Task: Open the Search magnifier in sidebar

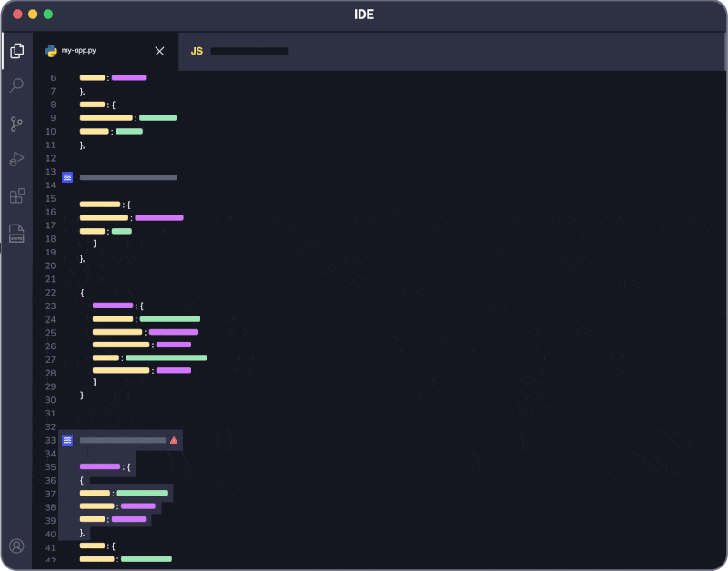Action: (16, 85)
